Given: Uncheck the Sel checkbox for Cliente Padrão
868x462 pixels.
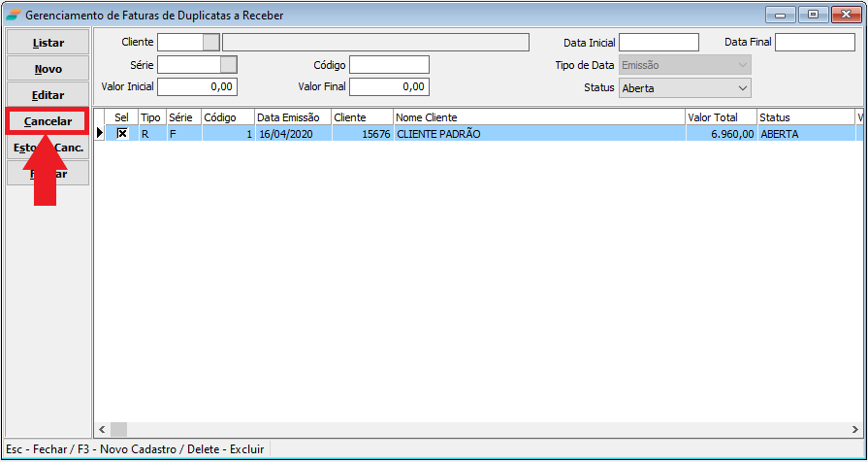Looking at the screenshot, I should click(122, 134).
